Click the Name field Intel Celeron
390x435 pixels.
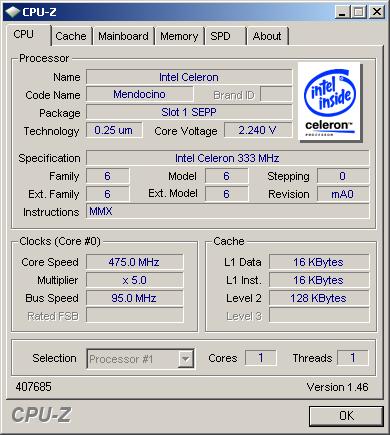point(189,77)
